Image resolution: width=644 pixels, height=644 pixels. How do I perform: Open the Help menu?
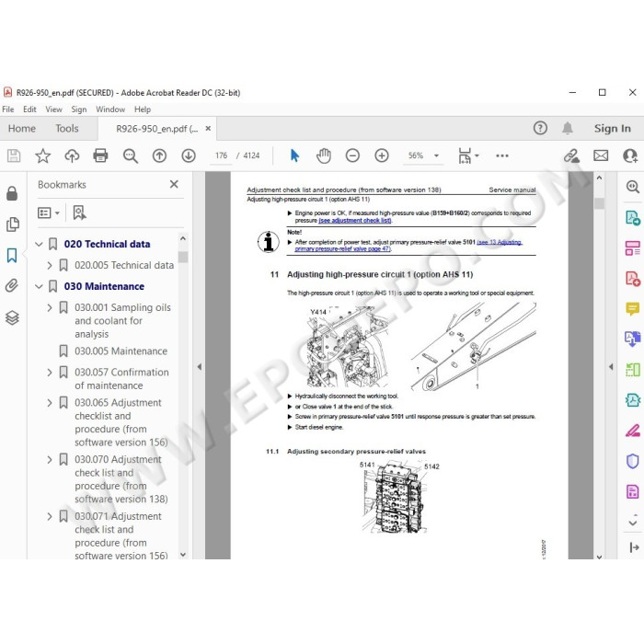143,109
